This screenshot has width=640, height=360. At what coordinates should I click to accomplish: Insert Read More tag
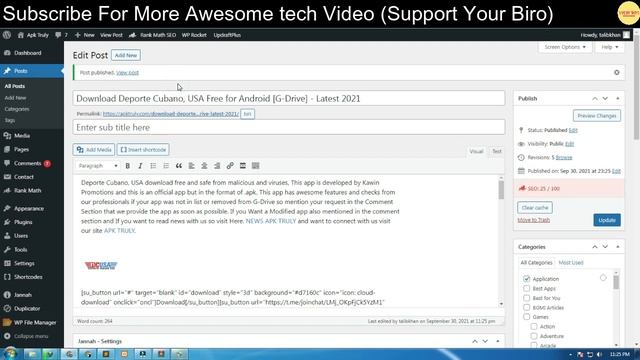[x=243, y=166]
